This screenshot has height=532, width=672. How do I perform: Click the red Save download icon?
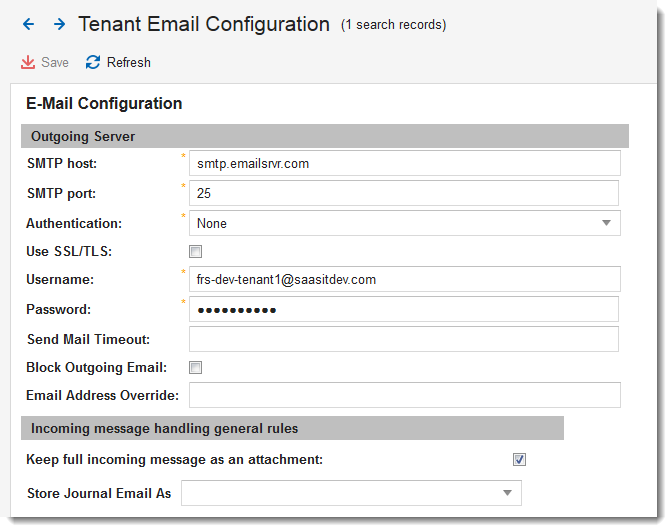[28, 63]
